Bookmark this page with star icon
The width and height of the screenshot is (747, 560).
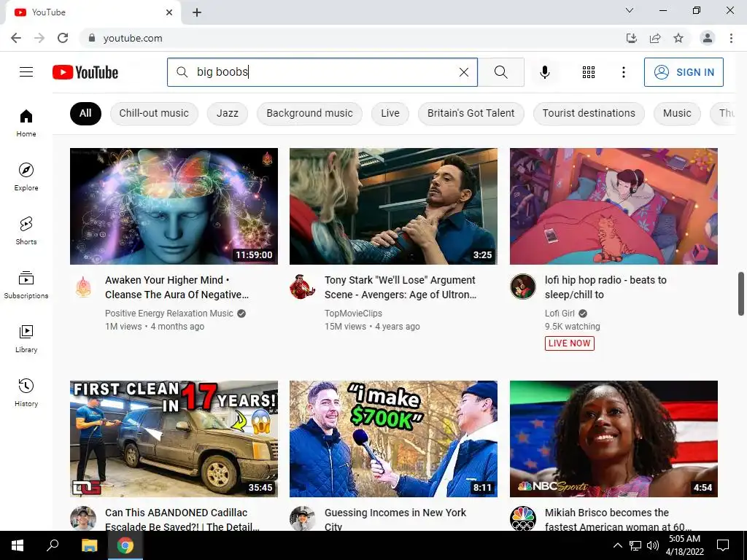tap(678, 38)
